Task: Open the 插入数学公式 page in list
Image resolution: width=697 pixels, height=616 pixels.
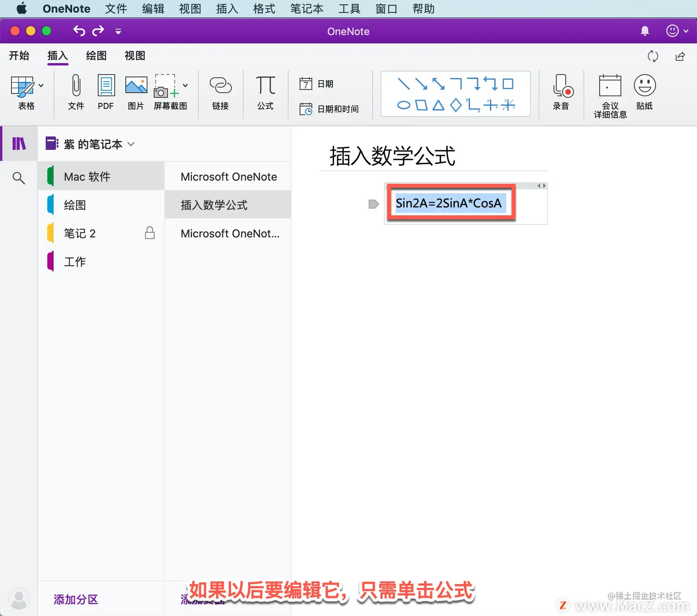Action: tap(228, 205)
